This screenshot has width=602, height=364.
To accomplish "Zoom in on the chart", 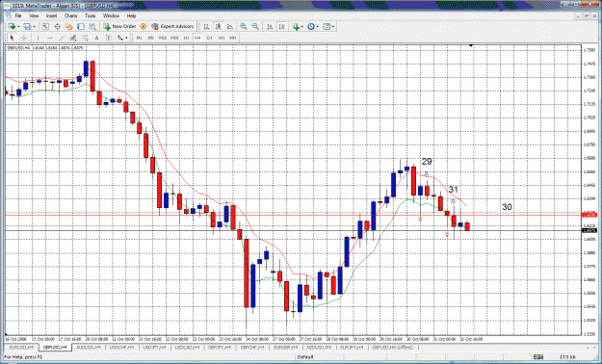I will (x=244, y=27).
